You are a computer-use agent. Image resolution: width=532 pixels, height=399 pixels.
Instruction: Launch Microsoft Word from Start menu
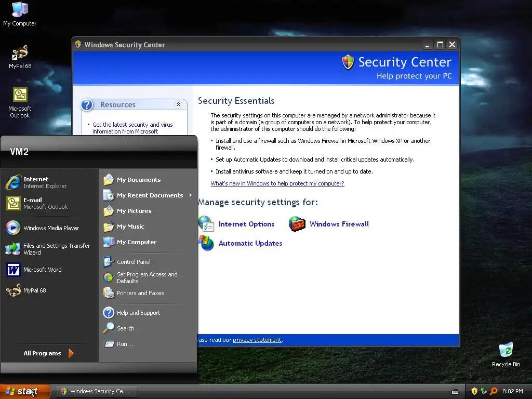click(x=34, y=270)
